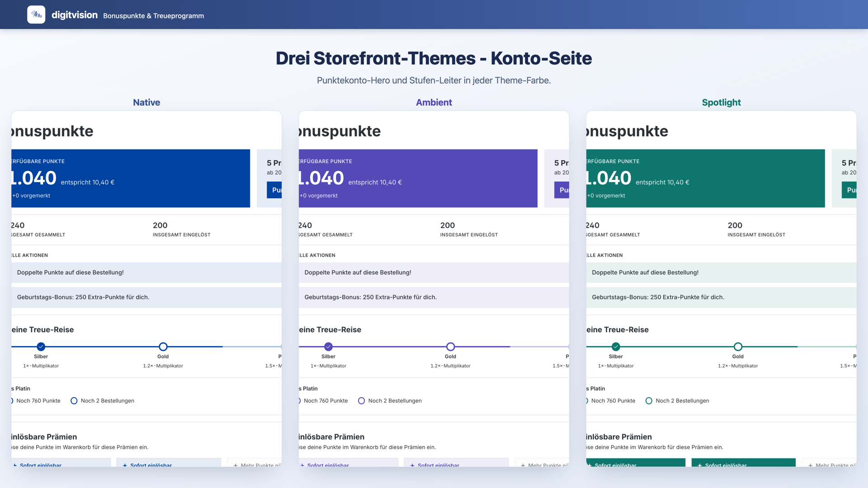Click the Gold tier circle in Ambient
The height and width of the screenshot is (488, 868).
coord(451,347)
